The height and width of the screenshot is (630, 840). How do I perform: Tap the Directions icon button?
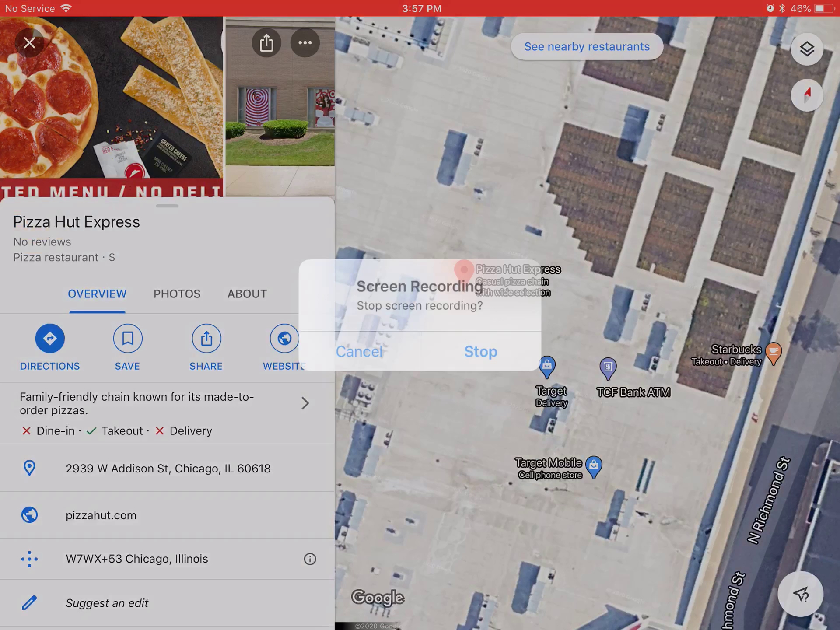point(50,339)
